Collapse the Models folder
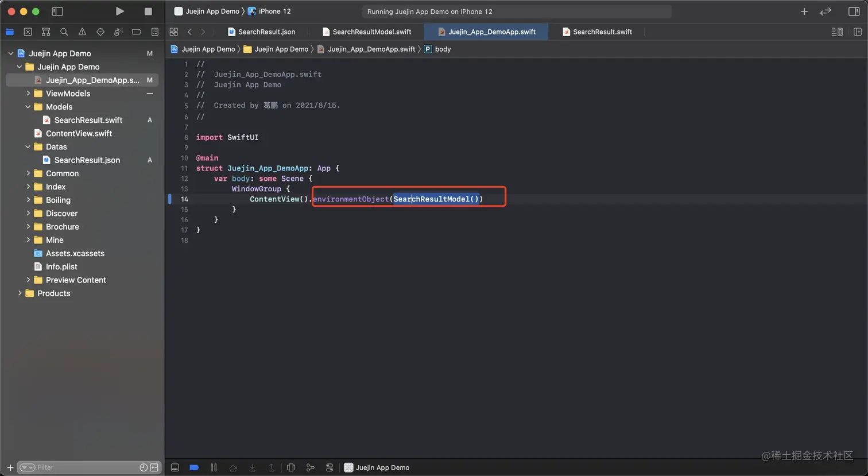 tap(28, 107)
